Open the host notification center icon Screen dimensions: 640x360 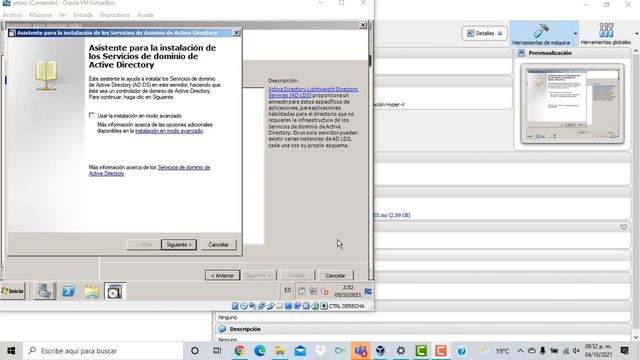(624, 351)
